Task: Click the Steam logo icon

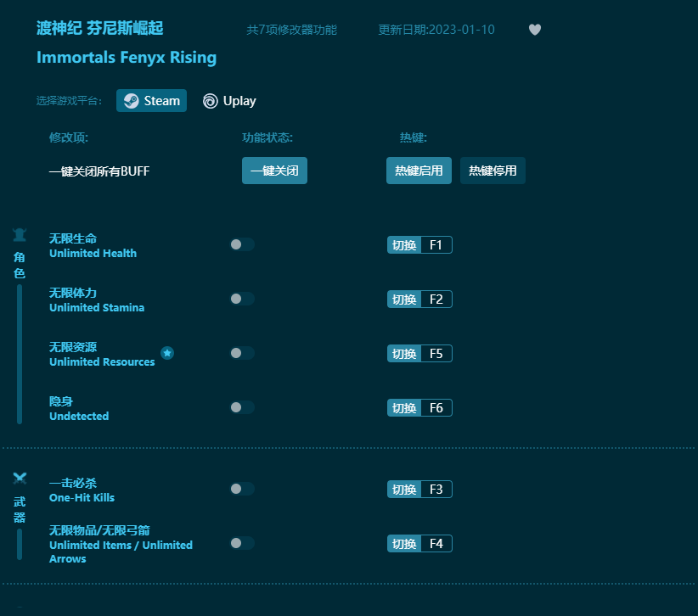Action: tap(132, 101)
